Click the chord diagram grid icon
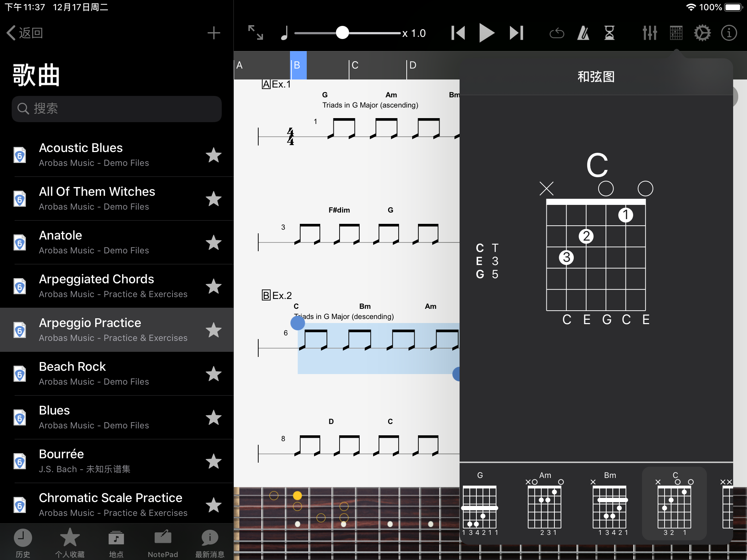747x560 pixels. pyautogui.click(x=676, y=33)
